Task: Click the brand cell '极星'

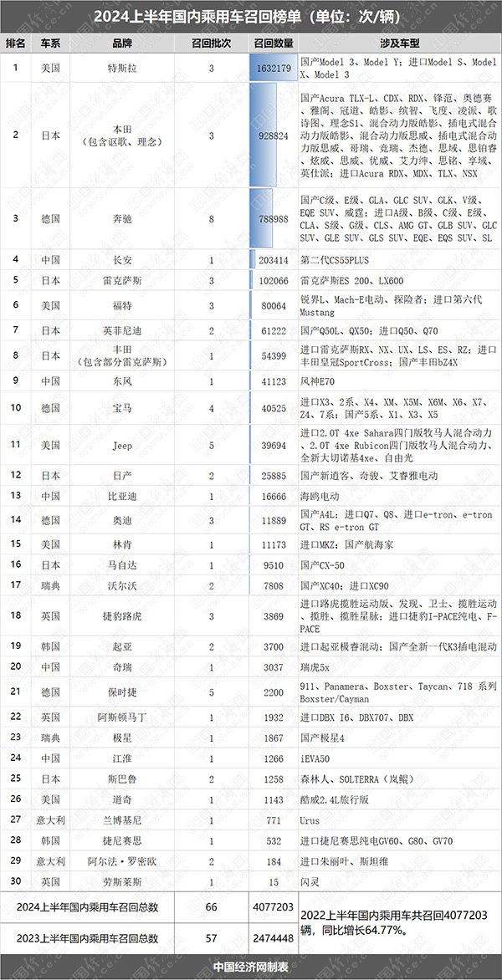Action: point(122,738)
